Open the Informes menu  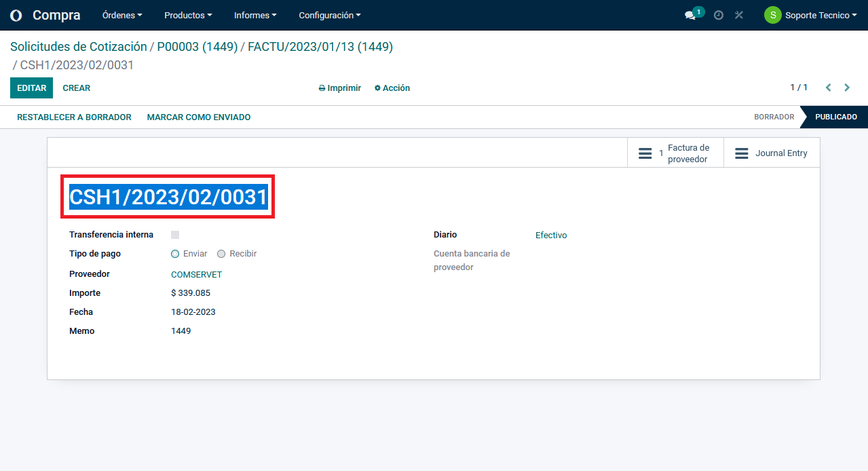255,15
